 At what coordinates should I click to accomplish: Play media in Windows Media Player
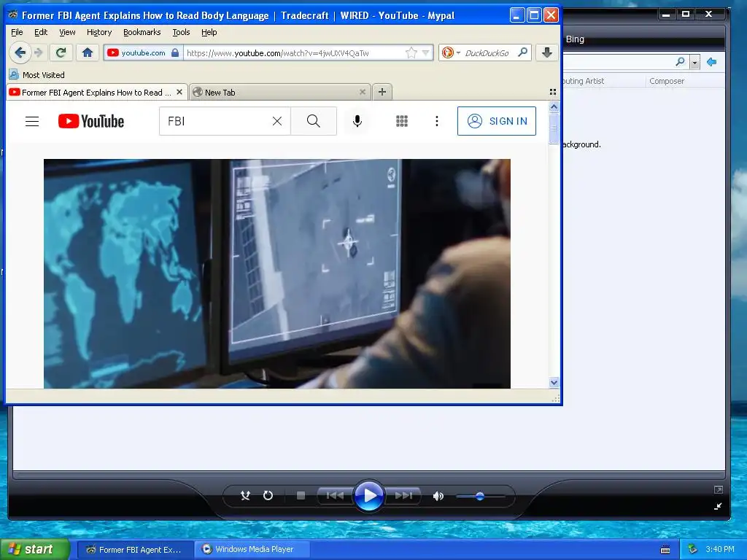point(368,496)
